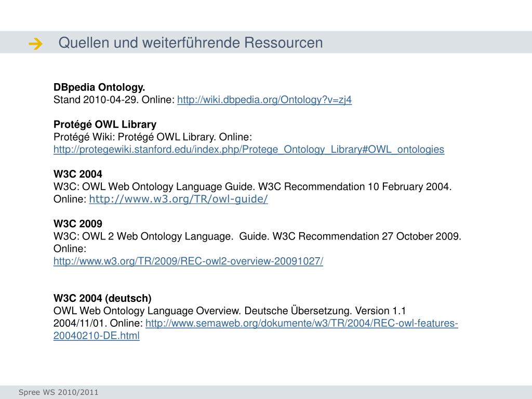Select the 'W3C 2004 (deutsch)' heading
The width and height of the screenshot is (532, 399).
point(102,298)
